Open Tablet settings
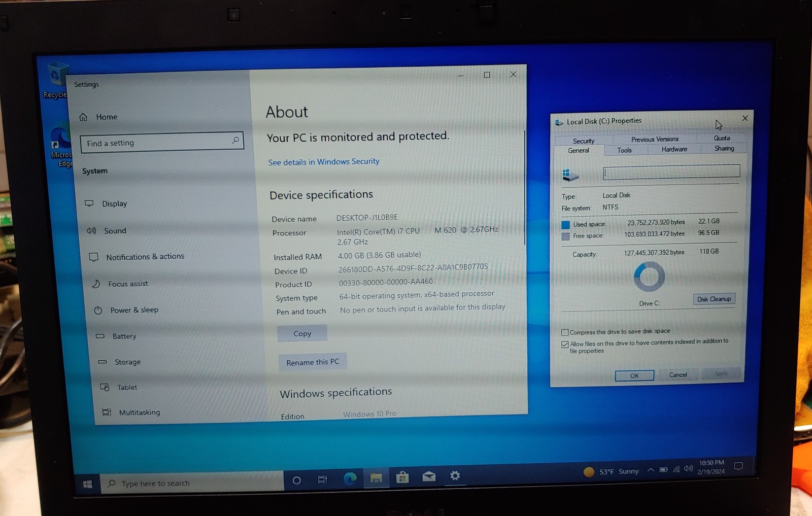Image resolution: width=812 pixels, height=516 pixels. [x=119, y=387]
